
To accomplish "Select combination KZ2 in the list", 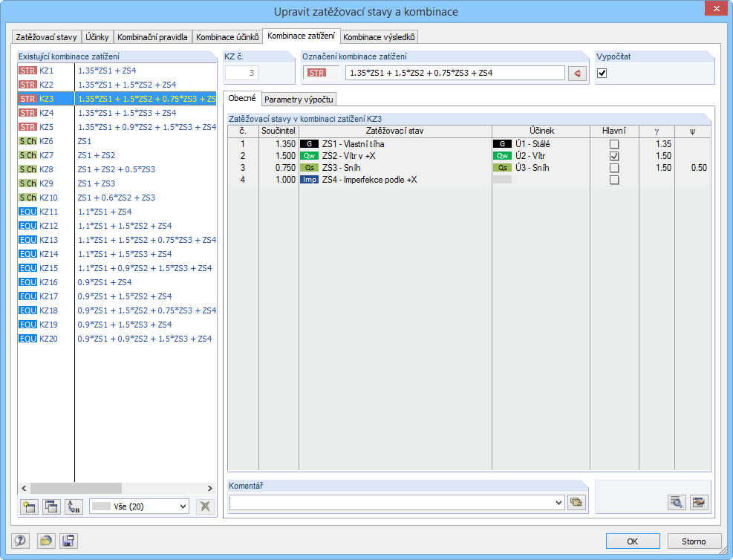I will [117, 85].
